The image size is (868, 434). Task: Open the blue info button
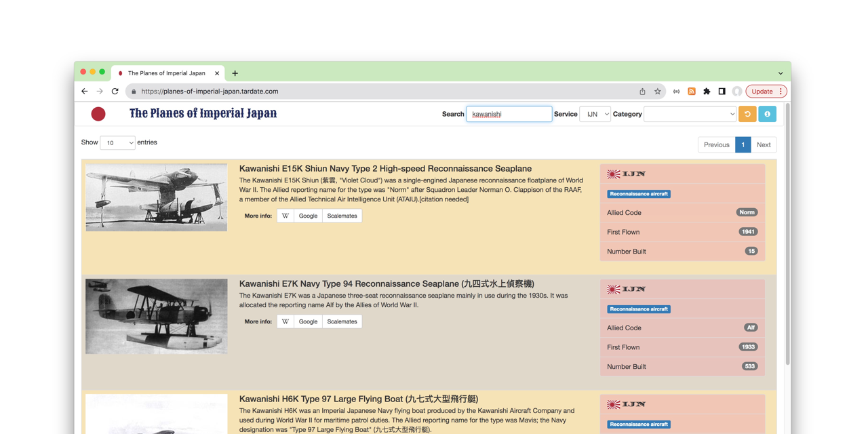pos(767,114)
